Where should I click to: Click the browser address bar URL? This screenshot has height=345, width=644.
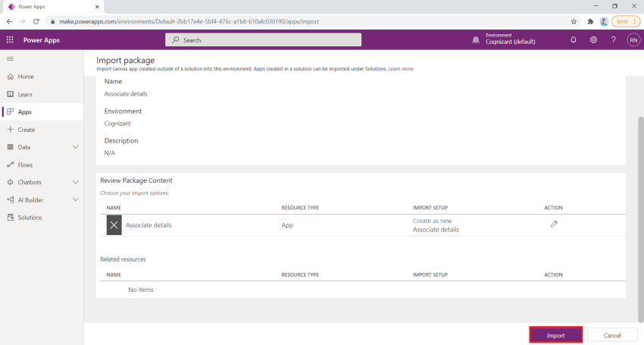tap(189, 21)
